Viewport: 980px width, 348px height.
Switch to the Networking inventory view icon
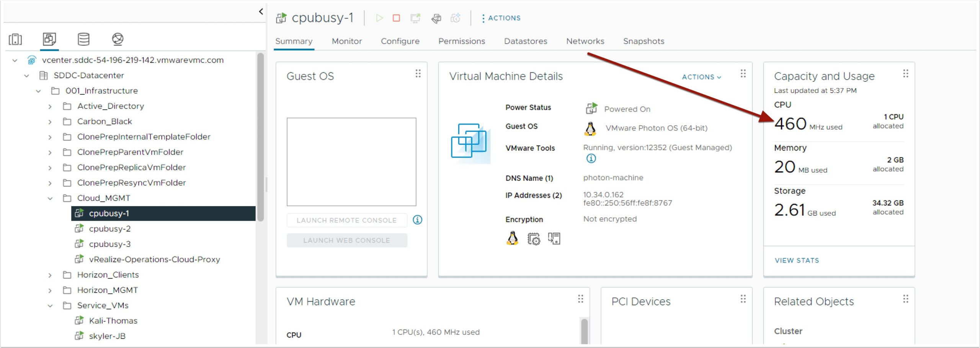[118, 39]
